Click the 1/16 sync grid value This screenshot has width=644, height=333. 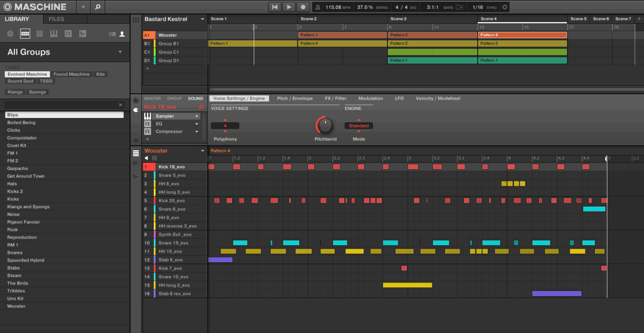coord(478,7)
